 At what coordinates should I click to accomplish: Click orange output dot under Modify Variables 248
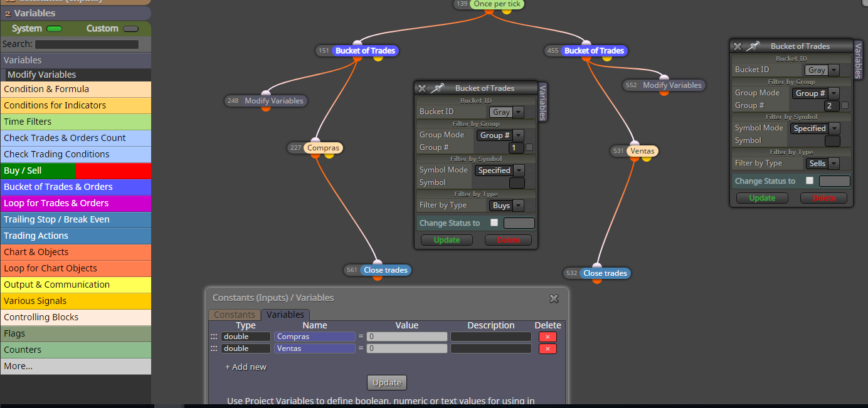point(265,108)
